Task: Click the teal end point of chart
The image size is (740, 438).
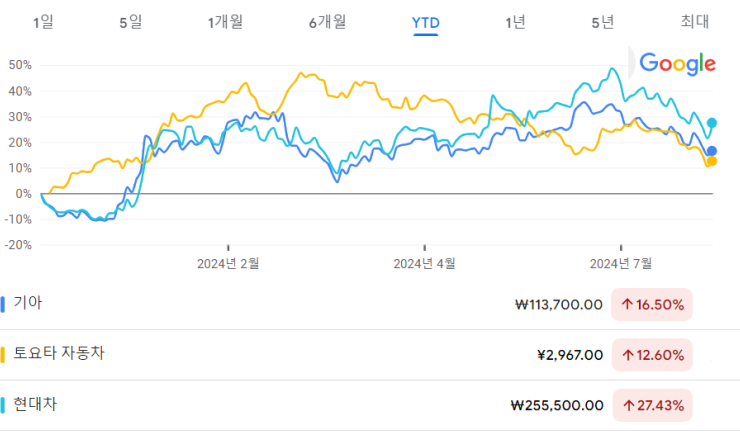Action: [712, 123]
